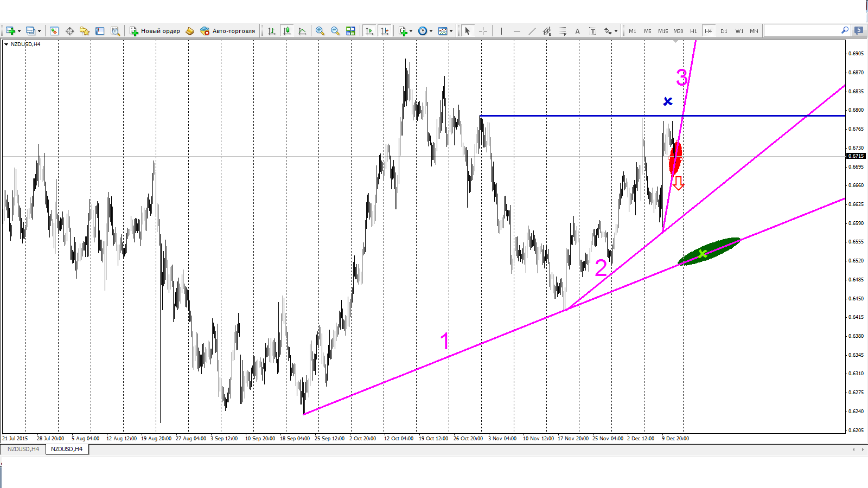
Task: Click the zoom out magnifier
Action: click(x=335, y=31)
